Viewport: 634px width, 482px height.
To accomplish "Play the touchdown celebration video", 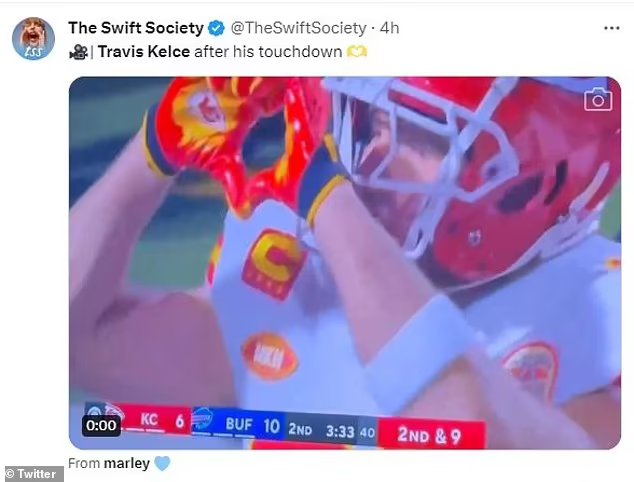I will pyautogui.click(x=345, y=263).
